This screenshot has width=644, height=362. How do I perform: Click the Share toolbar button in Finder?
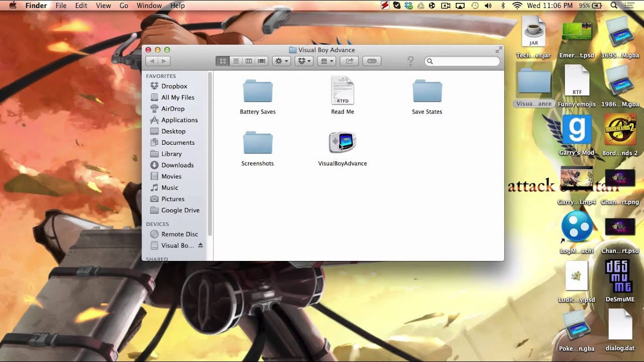pos(349,61)
